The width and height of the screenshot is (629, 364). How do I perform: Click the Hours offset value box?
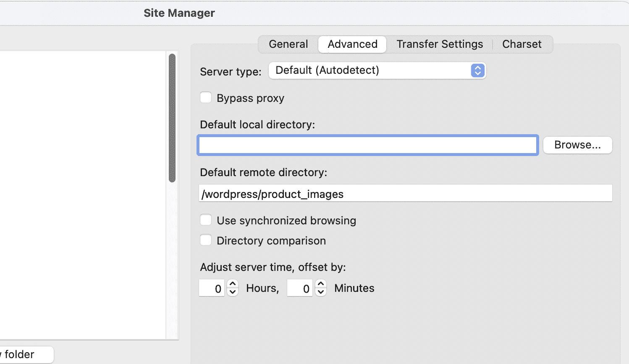click(x=212, y=289)
